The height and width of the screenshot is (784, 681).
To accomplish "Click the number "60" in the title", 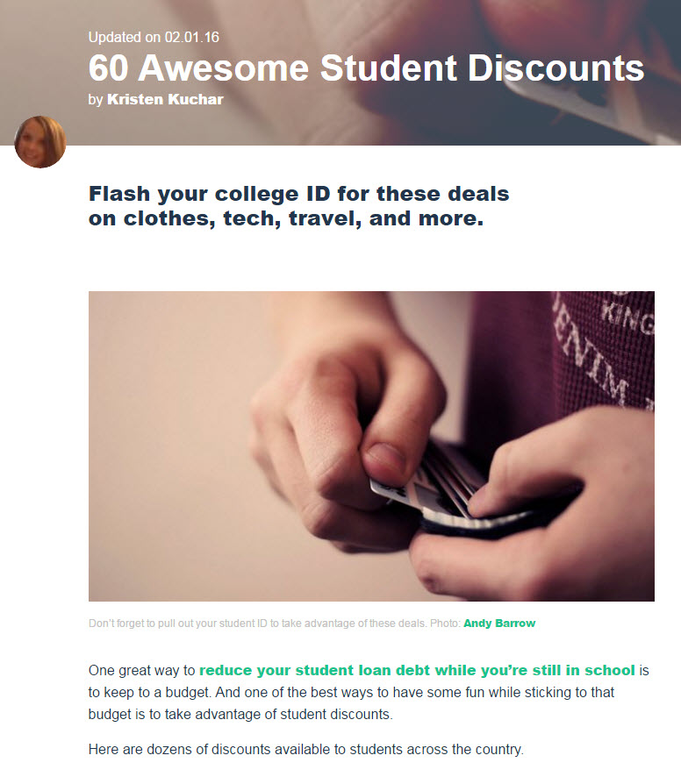I will click(111, 69).
